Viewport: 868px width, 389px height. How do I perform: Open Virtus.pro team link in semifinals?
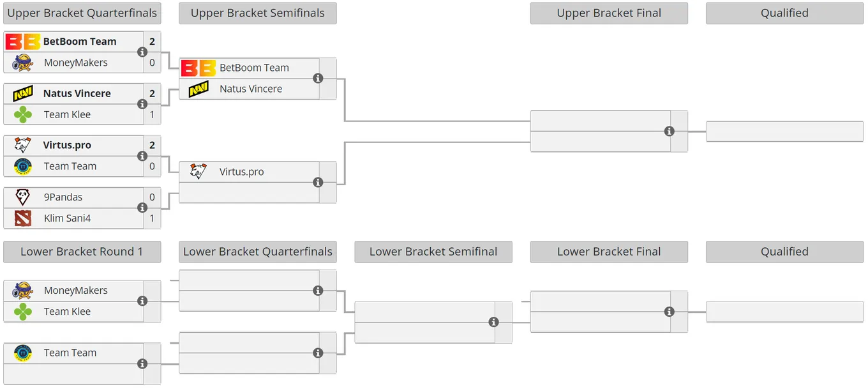[241, 172]
